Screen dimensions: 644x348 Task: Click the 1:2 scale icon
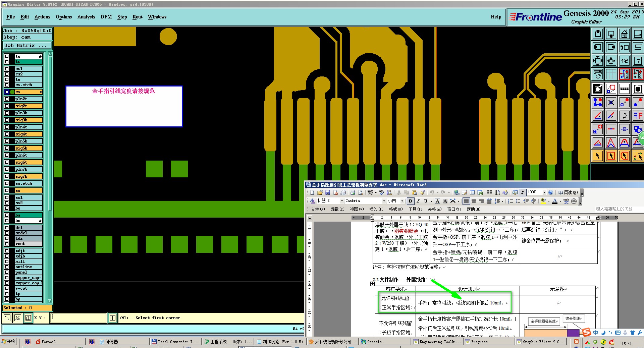[624, 61]
